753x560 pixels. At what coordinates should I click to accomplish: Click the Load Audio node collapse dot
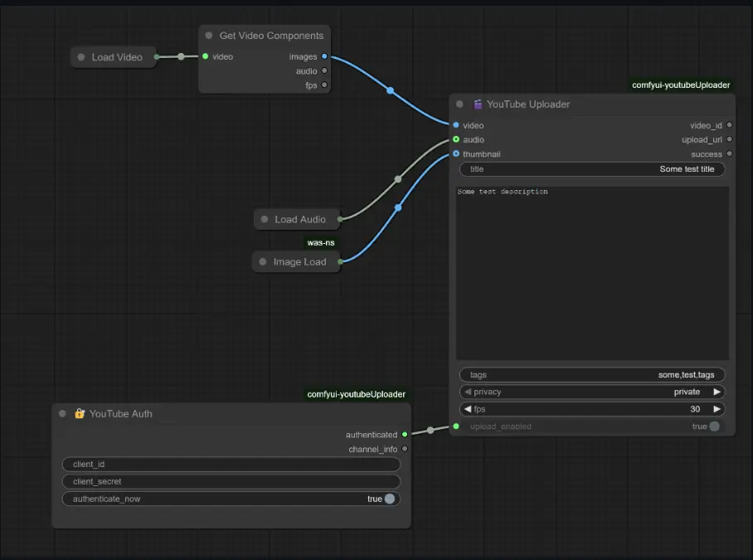[265, 220]
